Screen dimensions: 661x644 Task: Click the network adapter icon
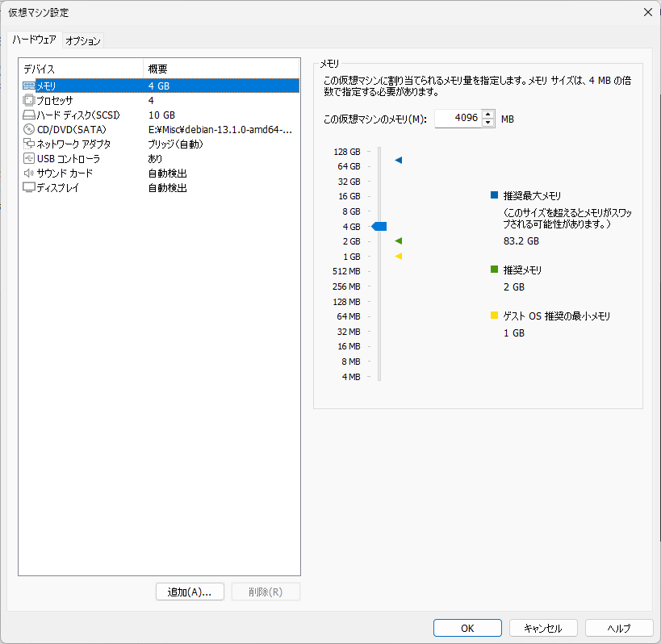click(x=29, y=144)
